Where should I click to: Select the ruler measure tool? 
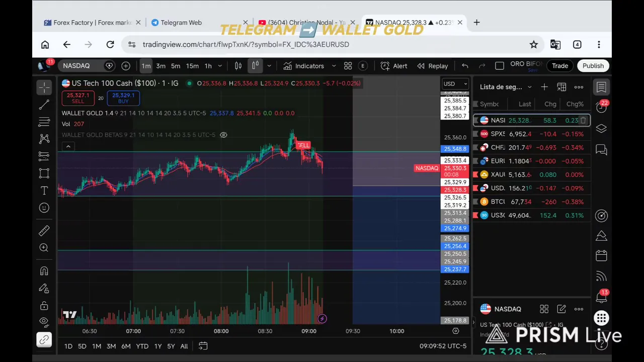coord(44,230)
